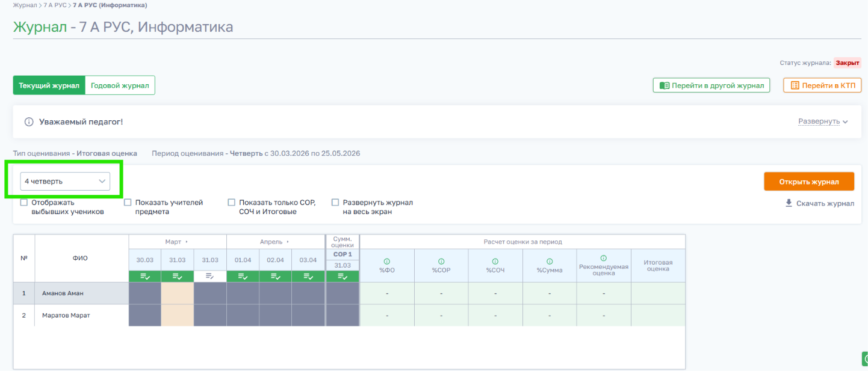Select the Текущий журнал tab
The width and height of the screenshot is (868, 371).
pos(49,85)
